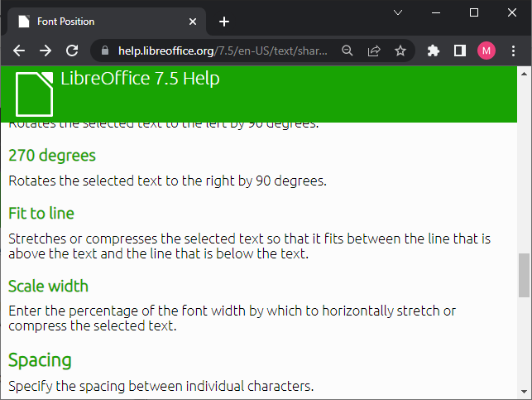Image resolution: width=532 pixels, height=400 pixels.
Task: Click the vertical scrollbar thumb
Action: [x=525, y=276]
